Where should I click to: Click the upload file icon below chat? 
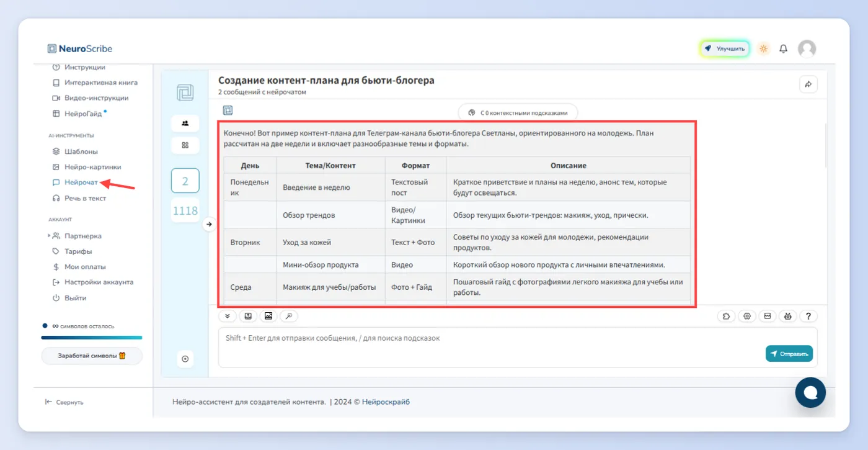click(248, 316)
